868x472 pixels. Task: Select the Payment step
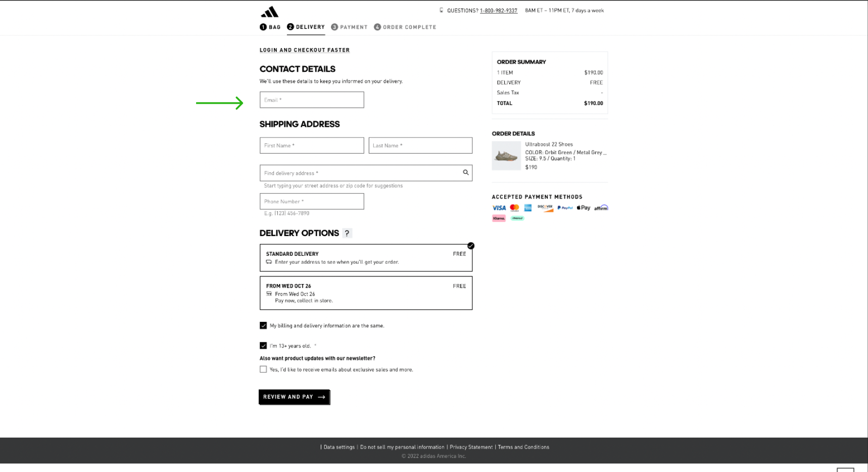[x=349, y=27]
